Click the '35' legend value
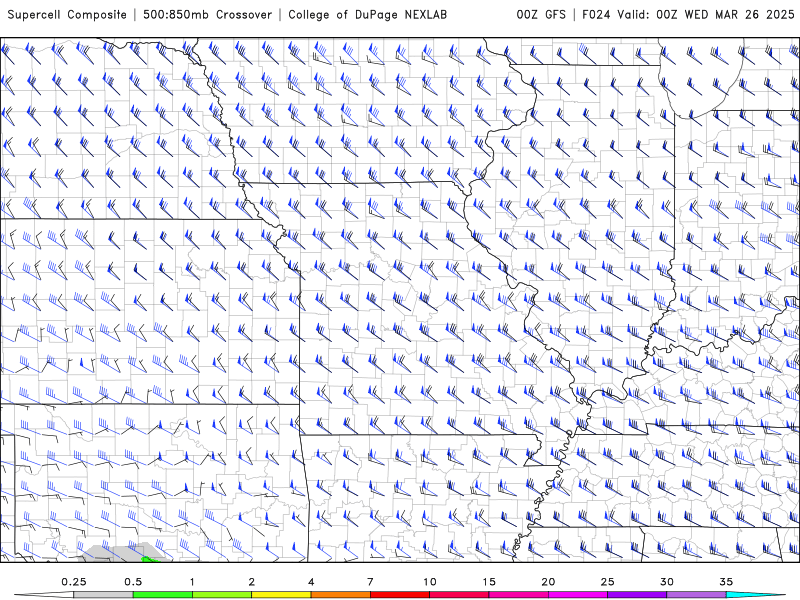Image resolution: width=800 pixels, height=600 pixels. [726, 582]
